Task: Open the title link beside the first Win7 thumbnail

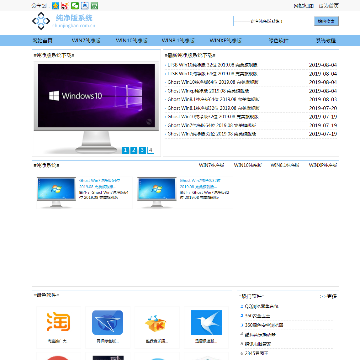Action: 100,183
